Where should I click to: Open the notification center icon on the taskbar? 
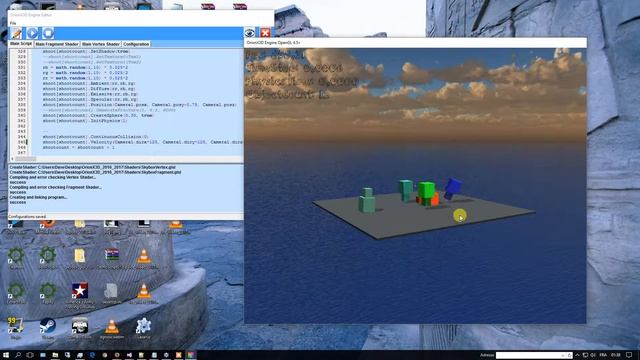click(629, 355)
